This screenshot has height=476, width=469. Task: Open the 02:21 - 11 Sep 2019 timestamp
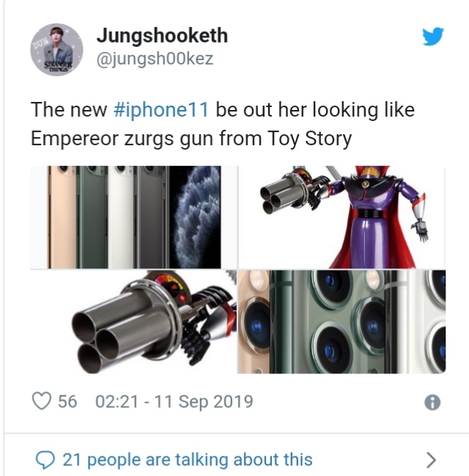(174, 401)
